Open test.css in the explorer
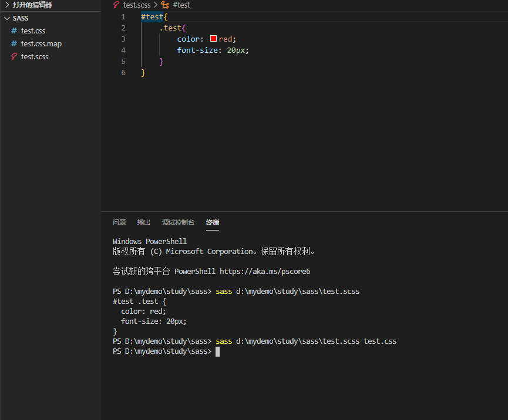The image size is (508, 420). click(33, 31)
